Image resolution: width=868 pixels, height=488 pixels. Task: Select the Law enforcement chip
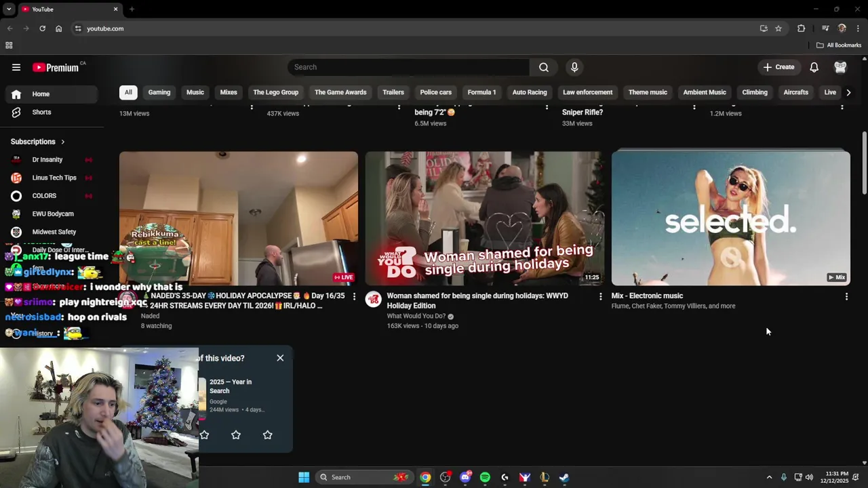coord(588,92)
